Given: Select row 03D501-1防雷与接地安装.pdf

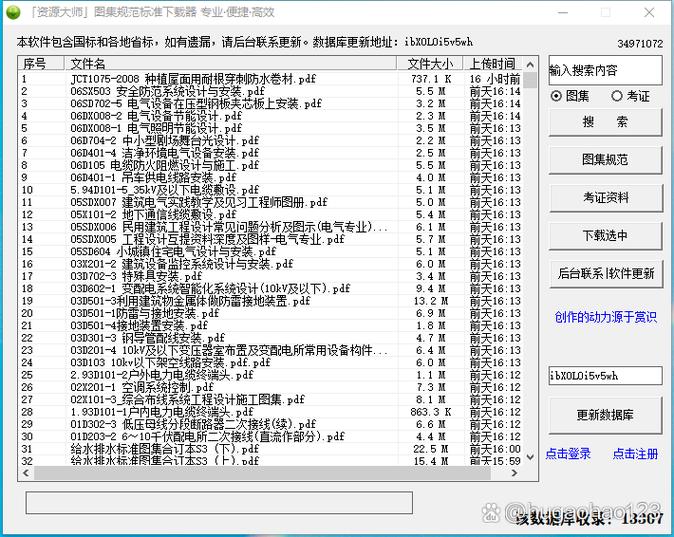Looking at the screenshot, I should tap(271, 313).
